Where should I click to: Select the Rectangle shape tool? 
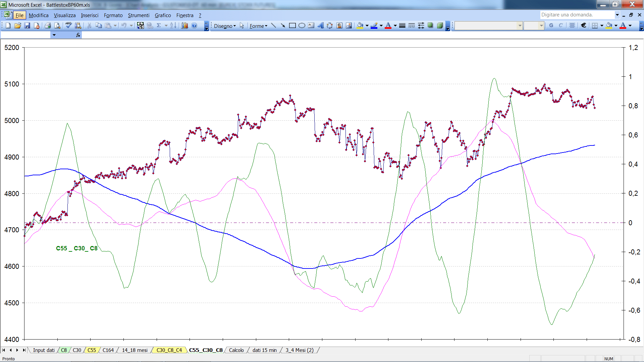tap(292, 25)
